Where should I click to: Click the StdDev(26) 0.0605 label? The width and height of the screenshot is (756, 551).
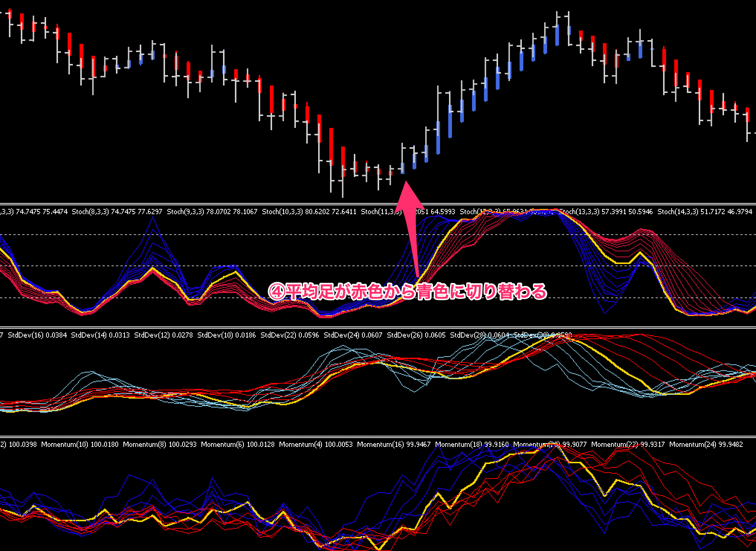coord(416,335)
